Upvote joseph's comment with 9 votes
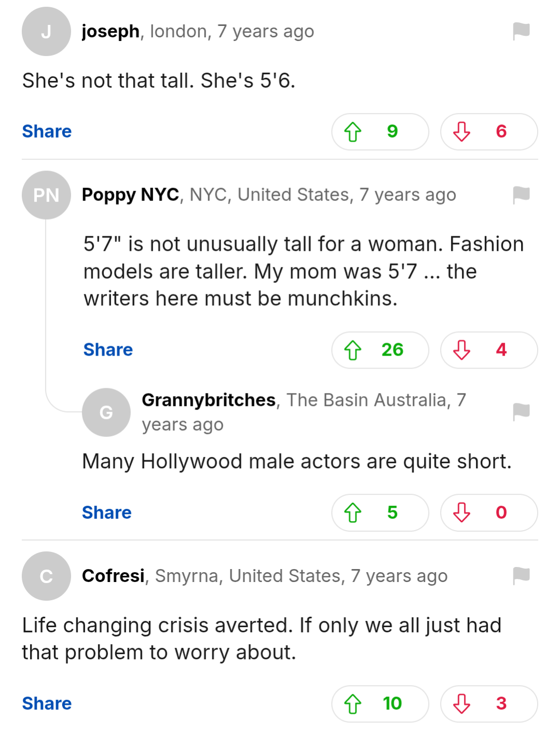560x730 pixels. 380,132
